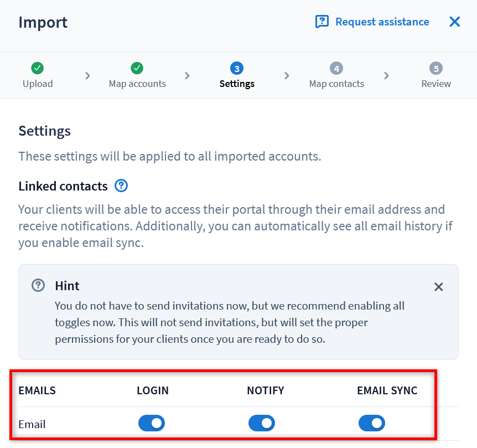Dismiss the Hint box with its X
477x448 pixels.
(x=439, y=287)
